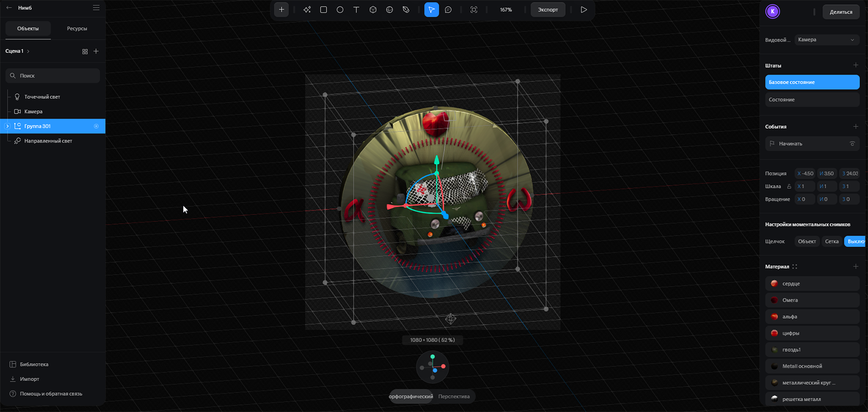Expand the Группа 301 tree item
Screen dimensions: 868x412
tap(7, 126)
